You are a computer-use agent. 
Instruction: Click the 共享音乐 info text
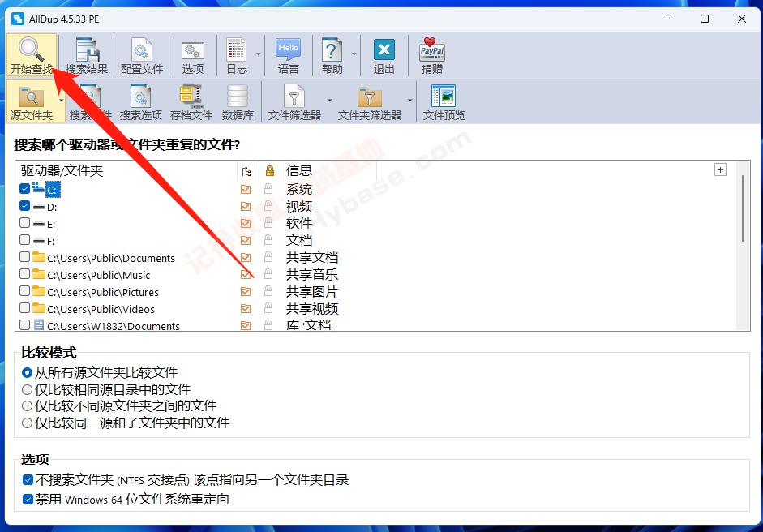click(312, 275)
